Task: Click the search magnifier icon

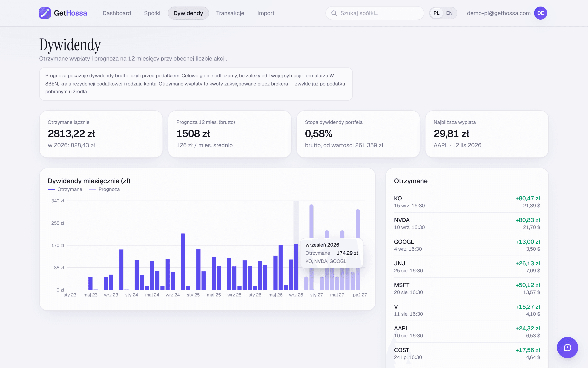Action: click(334, 13)
